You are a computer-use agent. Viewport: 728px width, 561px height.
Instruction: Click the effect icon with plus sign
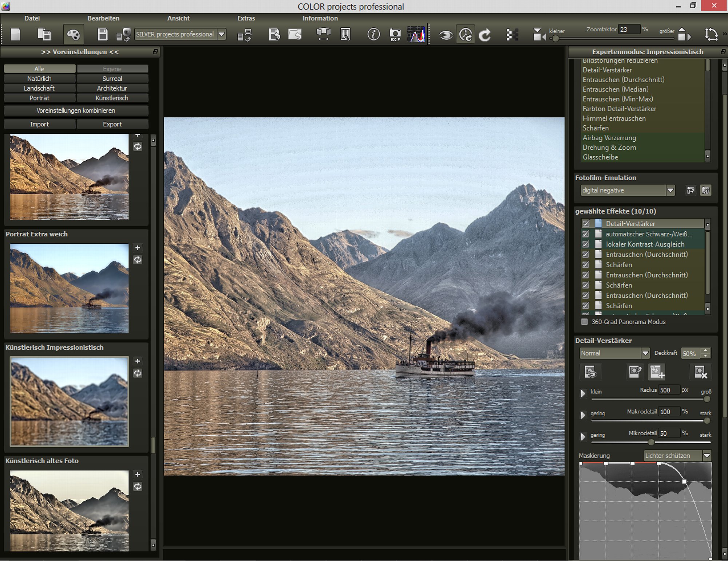(657, 372)
